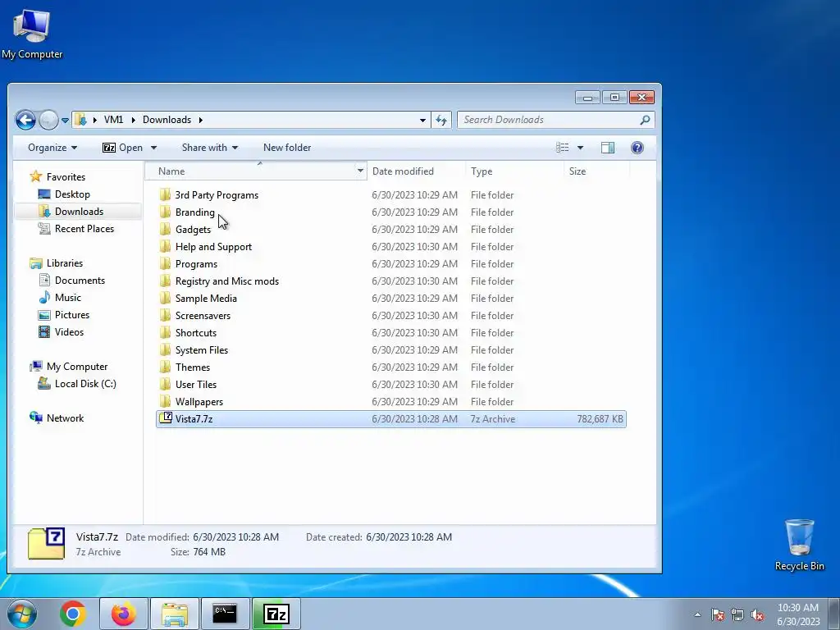Open Command Prompt taskbar button
Image resolution: width=840 pixels, height=630 pixels.
pos(225,614)
